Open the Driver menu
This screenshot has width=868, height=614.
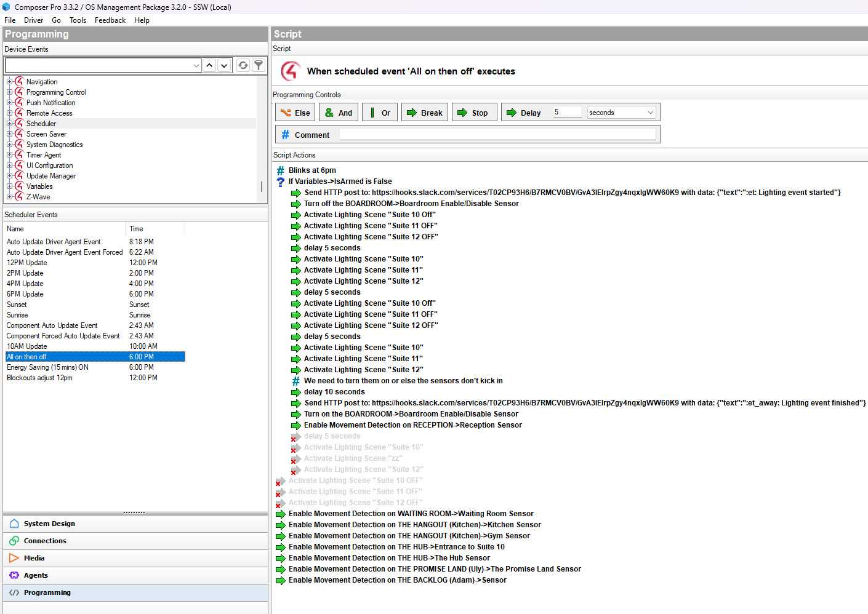(x=33, y=20)
